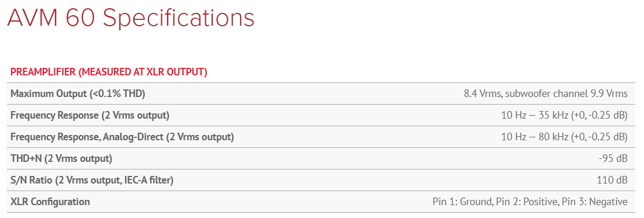
Task: Select the -95 dB value
Action: click(613, 158)
